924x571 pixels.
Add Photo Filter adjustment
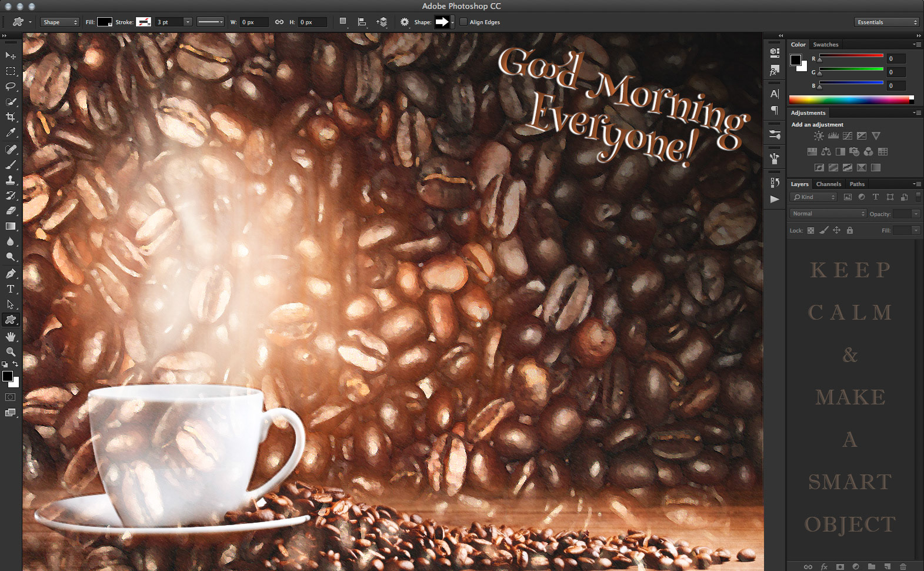tap(855, 151)
